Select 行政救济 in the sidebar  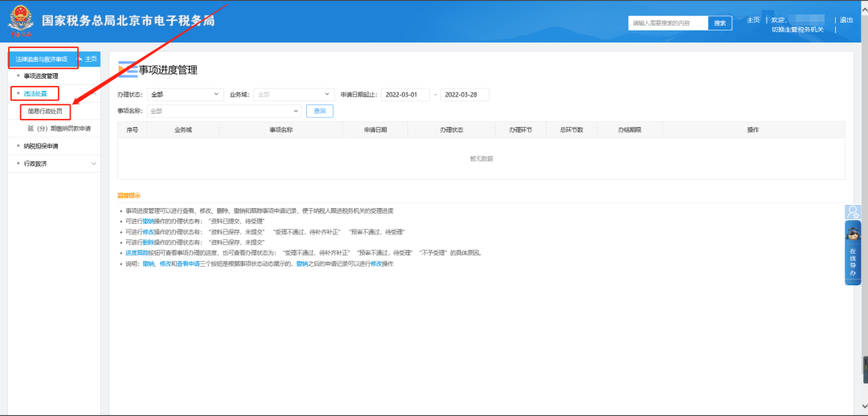click(35, 164)
